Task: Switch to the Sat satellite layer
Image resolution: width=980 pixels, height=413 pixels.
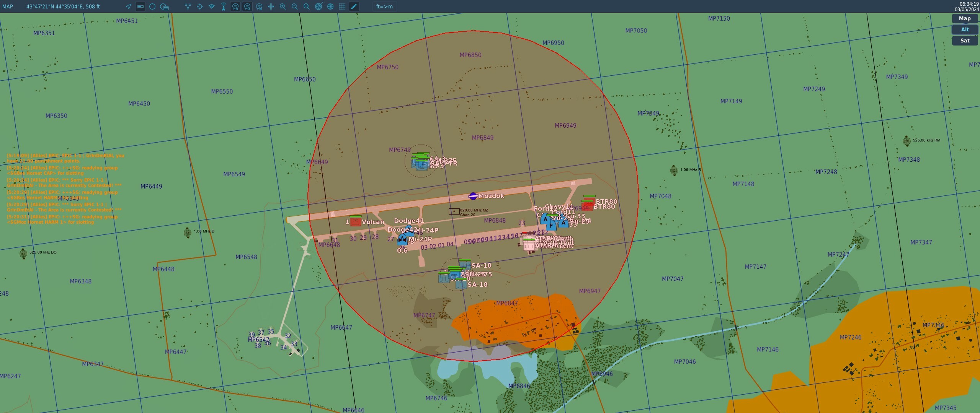Action: click(x=965, y=41)
